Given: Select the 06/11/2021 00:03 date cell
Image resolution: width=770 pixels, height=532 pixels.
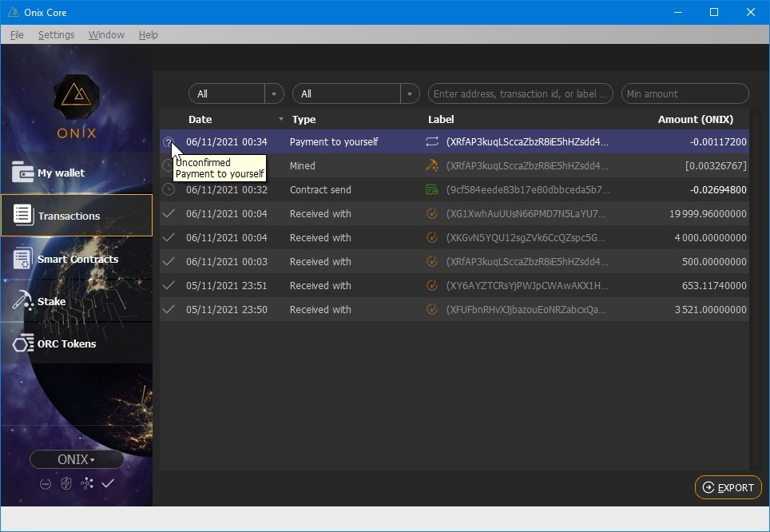Looking at the screenshot, I should coord(227,261).
